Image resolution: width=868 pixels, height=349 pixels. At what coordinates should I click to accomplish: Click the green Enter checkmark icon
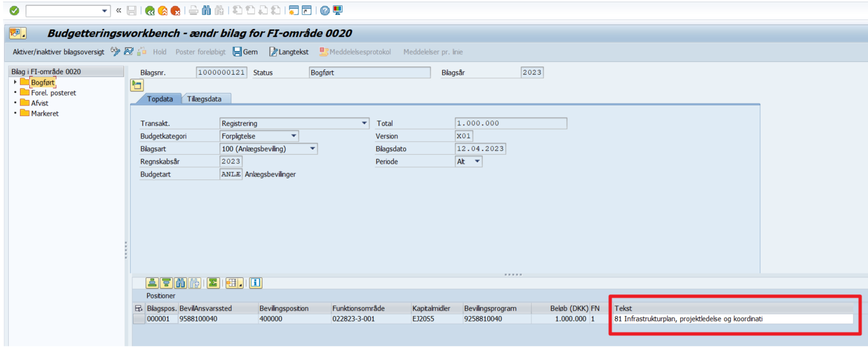click(x=14, y=11)
